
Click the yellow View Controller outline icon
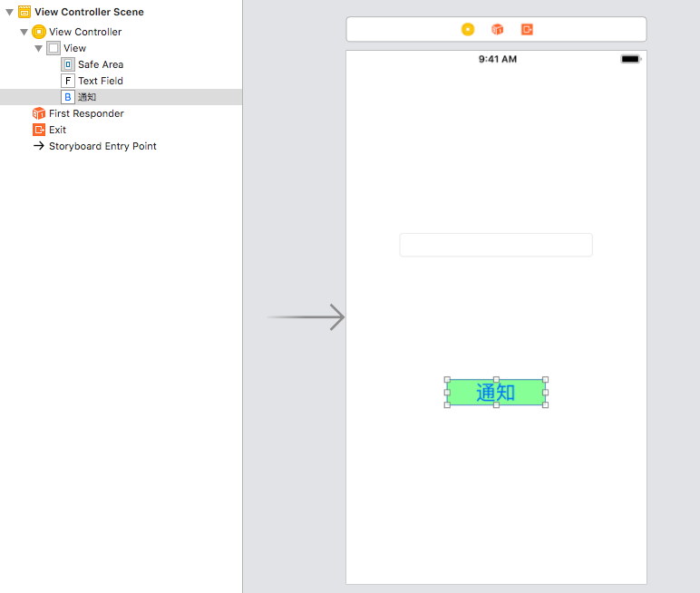coord(39,32)
